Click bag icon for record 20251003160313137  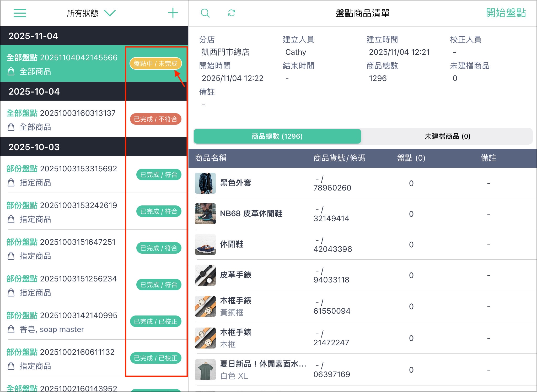click(x=11, y=127)
